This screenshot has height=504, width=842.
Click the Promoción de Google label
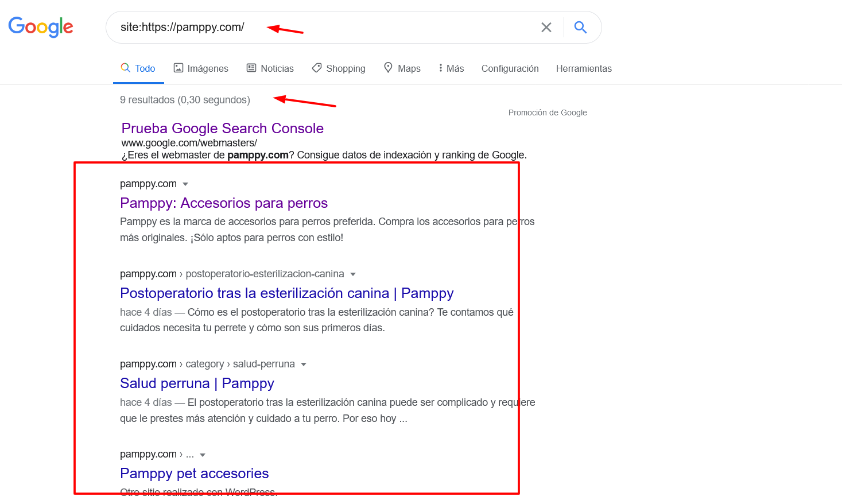coord(548,113)
